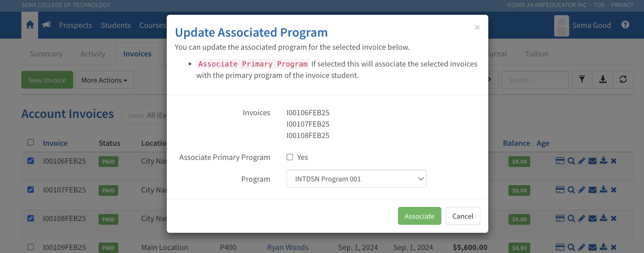
Task: Switch to the Summary tab
Action: tap(46, 54)
